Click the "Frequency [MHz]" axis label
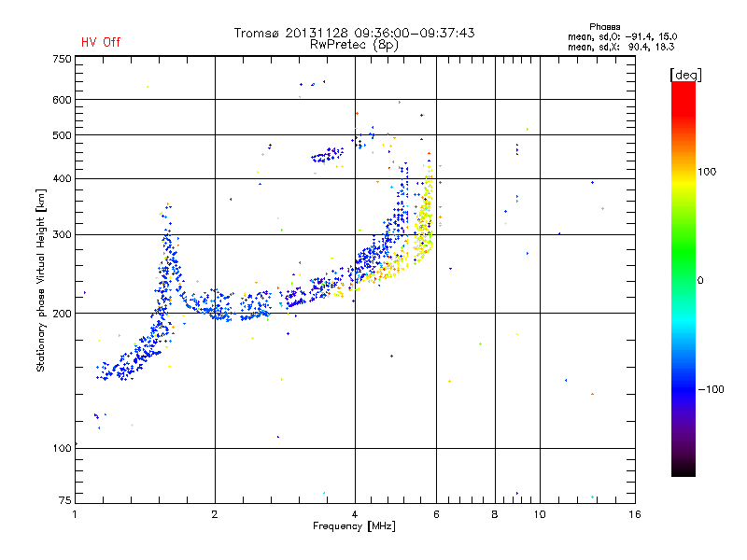747x560 pixels. click(354, 526)
